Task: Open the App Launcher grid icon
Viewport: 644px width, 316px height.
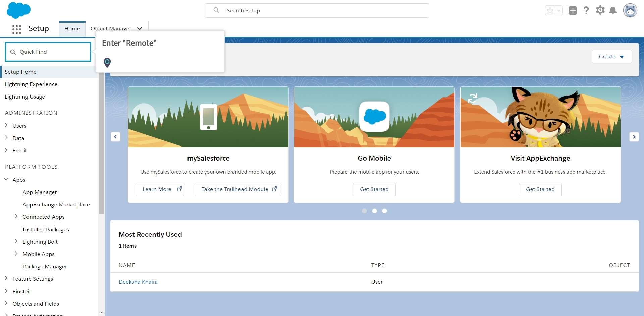Action: pos(16,29)
